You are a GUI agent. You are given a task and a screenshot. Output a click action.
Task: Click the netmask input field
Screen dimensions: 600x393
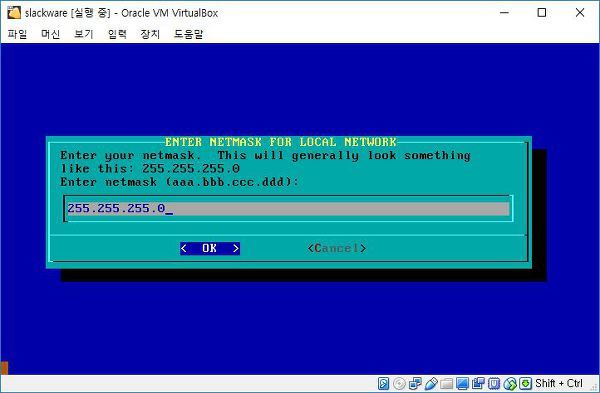(288, 209)
